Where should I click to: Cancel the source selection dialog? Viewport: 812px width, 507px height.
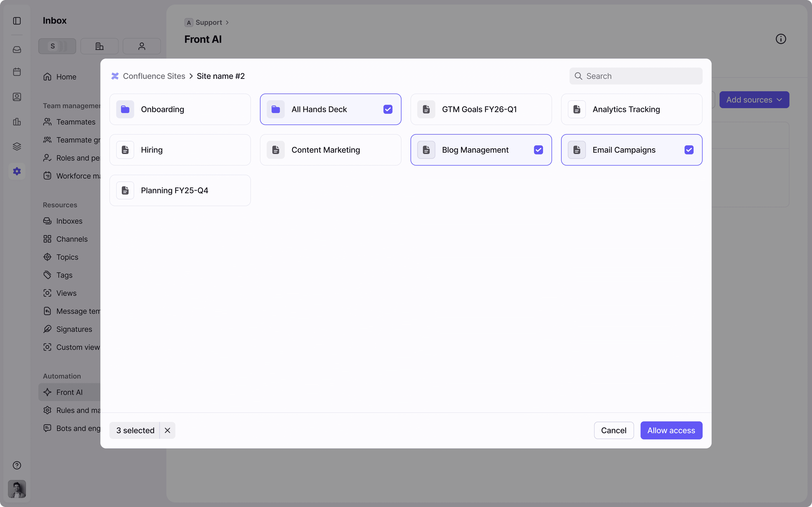click(x=613, y=430)
